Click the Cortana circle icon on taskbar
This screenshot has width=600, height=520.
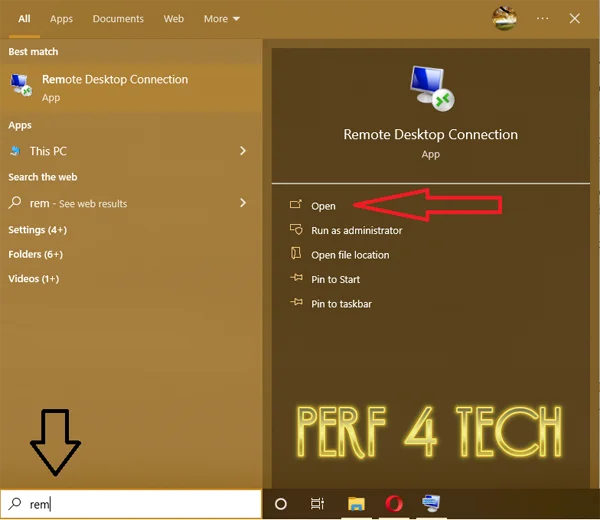[281, 504]
